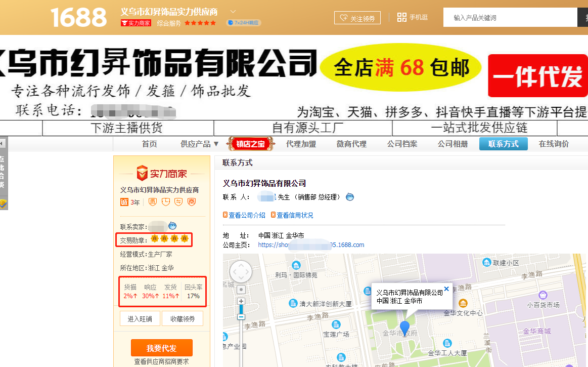Zoom in the map with plus button

coord(241,301)
